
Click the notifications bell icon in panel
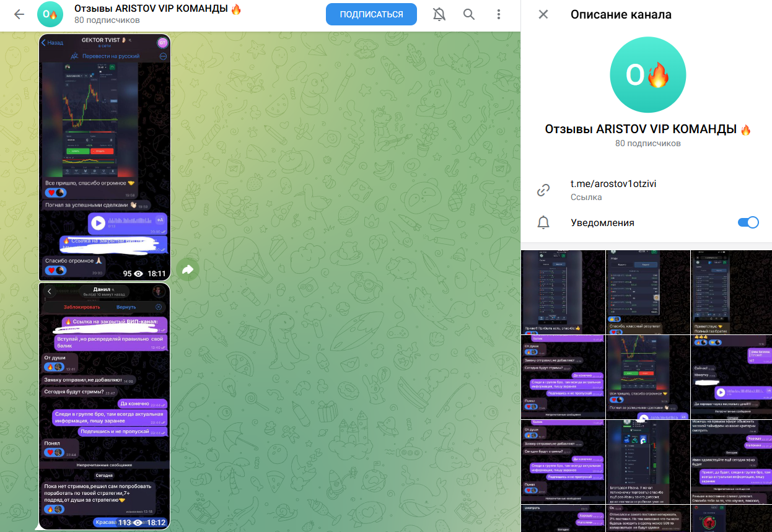(x=543, y=222)
